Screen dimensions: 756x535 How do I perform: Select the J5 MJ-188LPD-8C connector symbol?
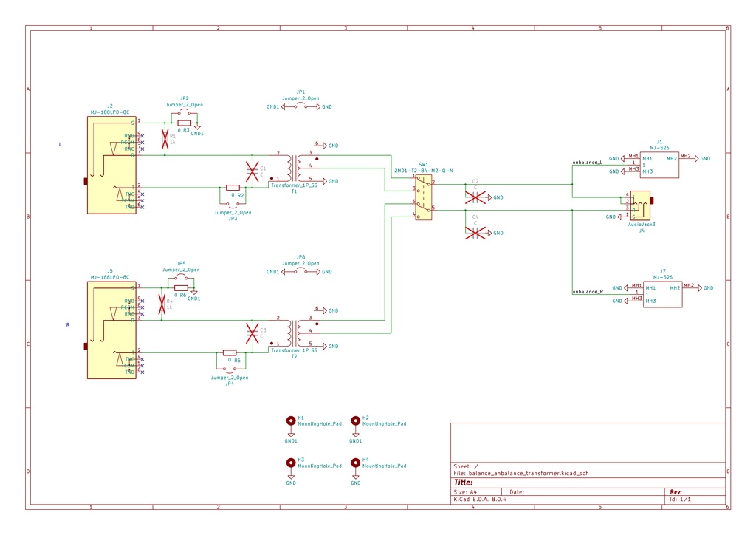[x=111, y=330]
